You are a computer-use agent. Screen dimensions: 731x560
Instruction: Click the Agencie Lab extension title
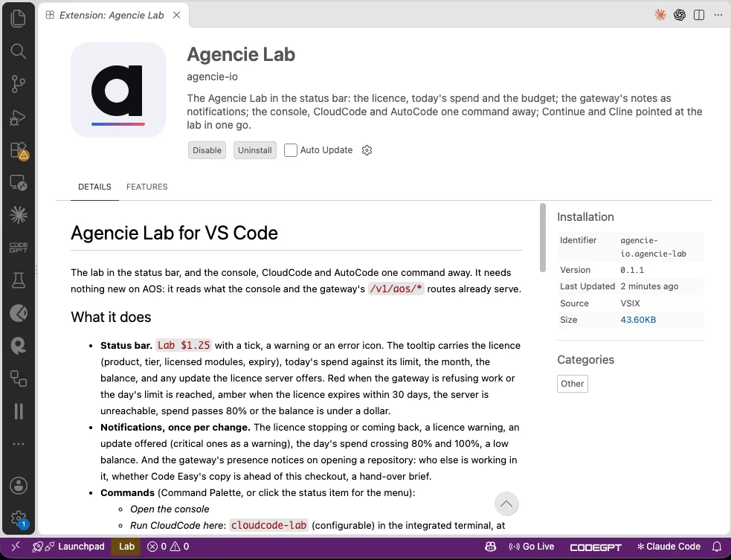click(241, 54)
